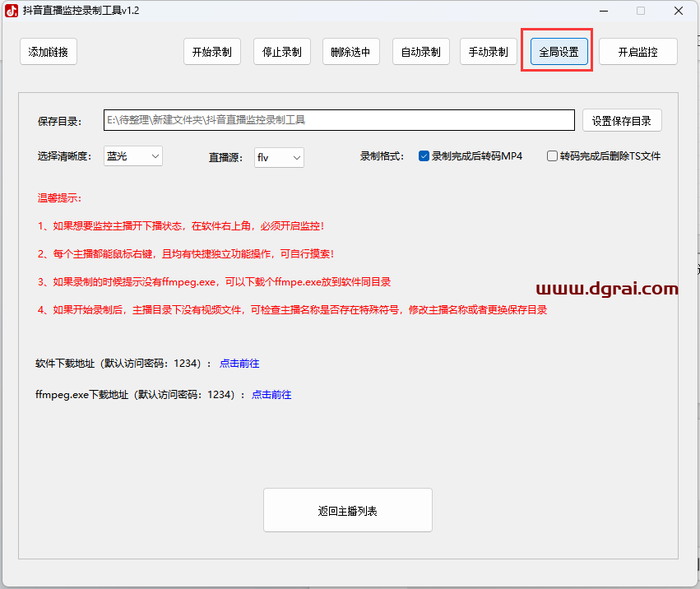Click the 录制格式 label

[x=382, y=156]
